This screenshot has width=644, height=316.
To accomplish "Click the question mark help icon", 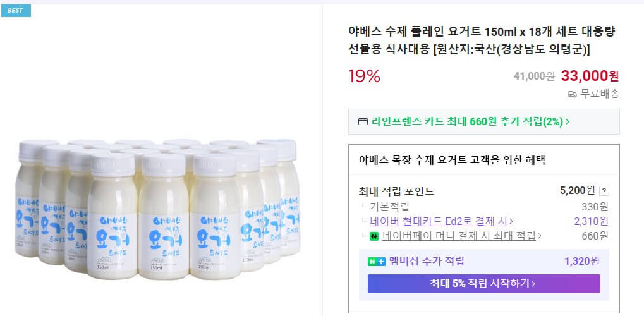I will click(x=604, y=191).
